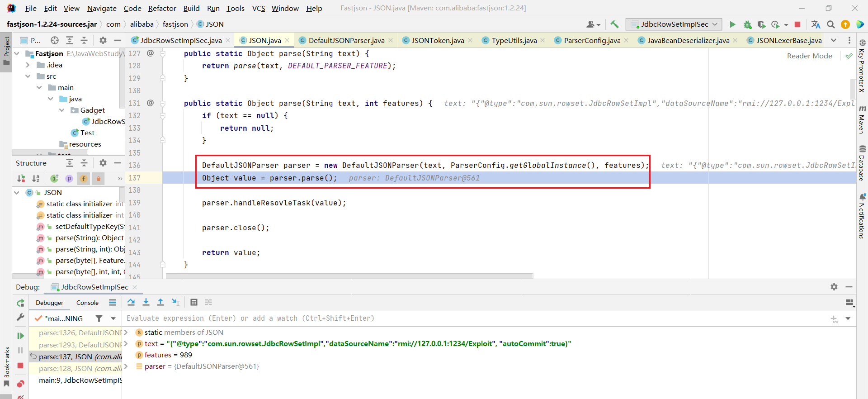Open the JdbcRowSetImplSec run configuration dropdown

coord(674,24)
